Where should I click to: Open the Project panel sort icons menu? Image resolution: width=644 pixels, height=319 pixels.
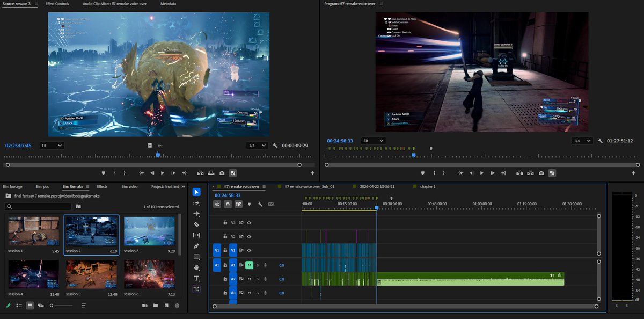tap(83, 306)
